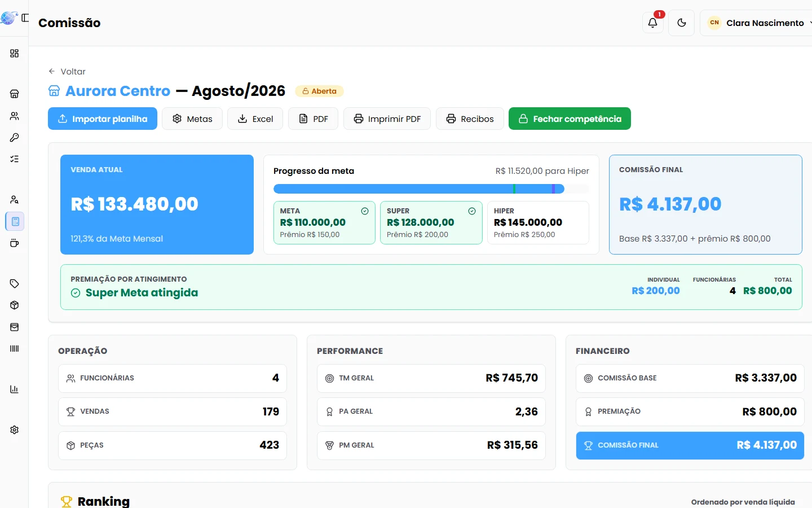Click the Vendas row showing 179
The height and width of the screenshot is (508, 812).
173,411
